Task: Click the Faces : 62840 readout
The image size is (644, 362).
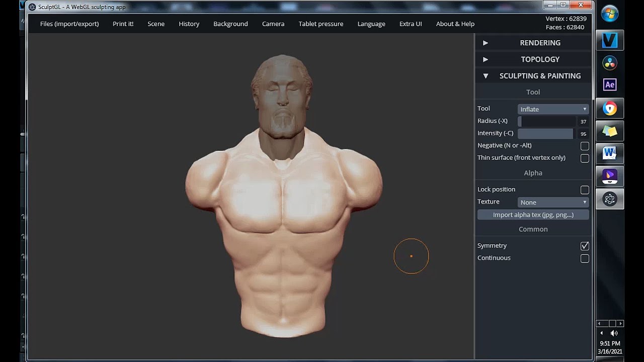Action: coord(565,27)
